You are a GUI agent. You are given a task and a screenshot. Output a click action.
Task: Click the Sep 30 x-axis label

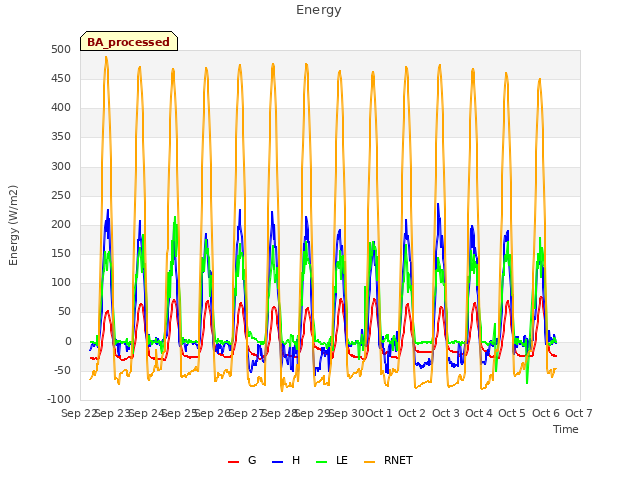347,413
